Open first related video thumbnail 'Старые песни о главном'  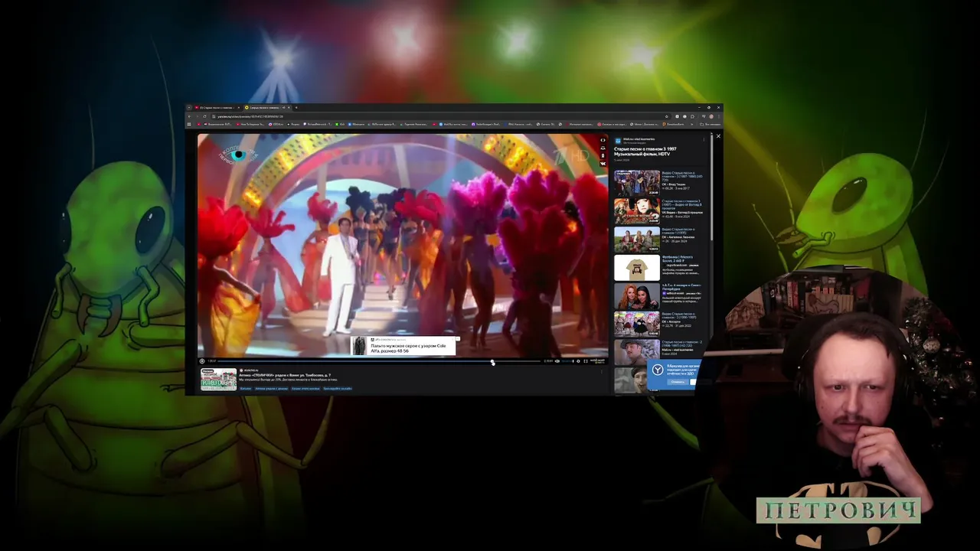coord(636,183)
